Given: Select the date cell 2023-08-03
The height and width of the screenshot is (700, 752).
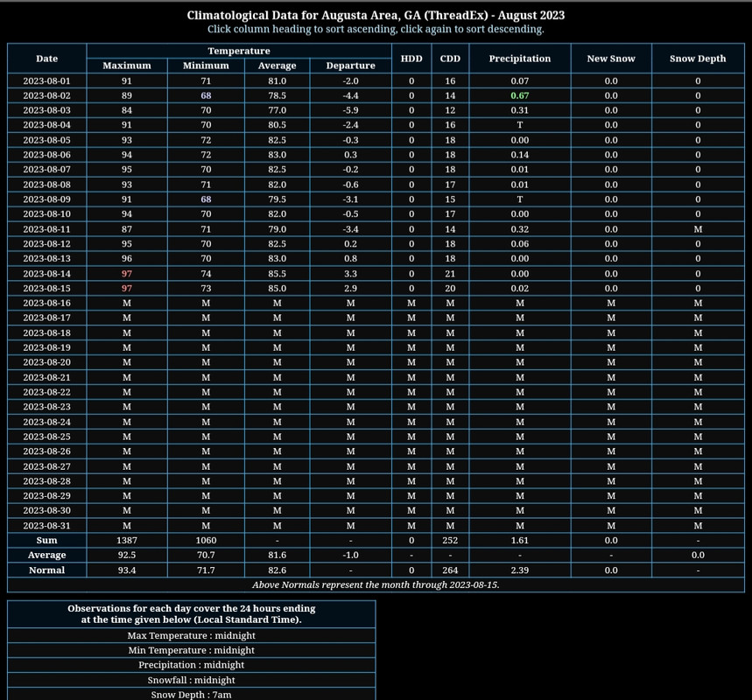Looking at the screenshot, I should coord(46,110).
